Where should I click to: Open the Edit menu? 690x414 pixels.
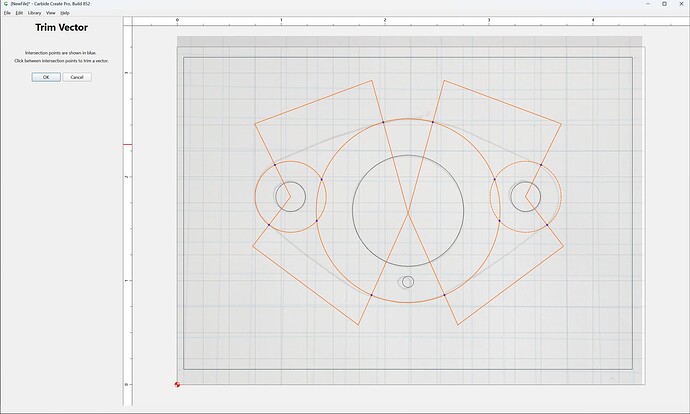(x=19, y=13)
